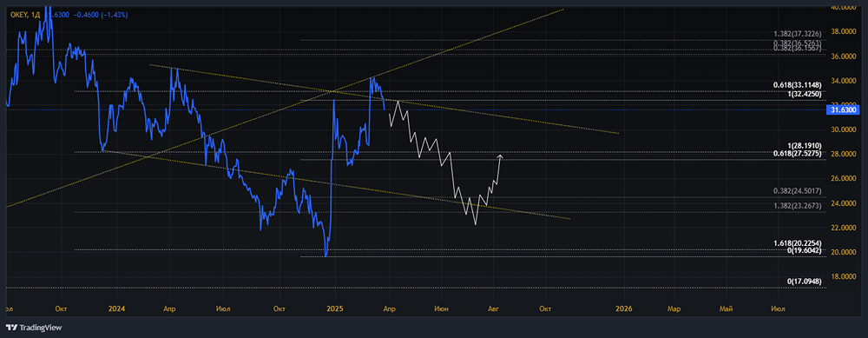Select Fibonacci label 1.618(20.2254)
Image resolution: width=868 pixels, height=338 pixels.
pyautogui.click(x=797, y=243)
